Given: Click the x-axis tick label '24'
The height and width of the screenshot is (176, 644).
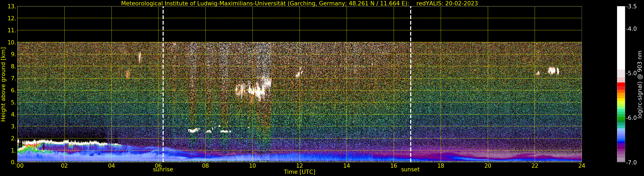Looking at the screenshot, I should click(x=582, y=166).
